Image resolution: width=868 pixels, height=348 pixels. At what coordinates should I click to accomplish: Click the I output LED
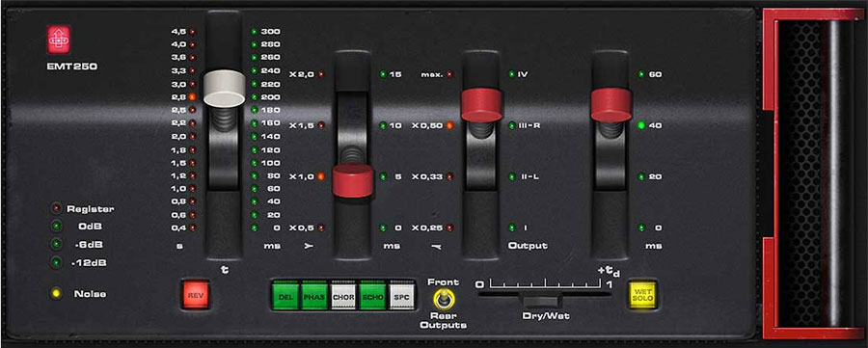pyautogui.click(x=512, y=228)
